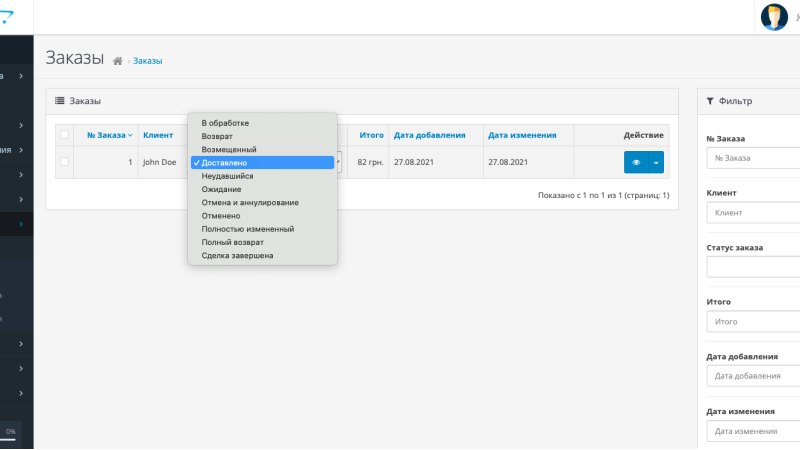Click 'John Doe' customer cell

coord(159,162)
